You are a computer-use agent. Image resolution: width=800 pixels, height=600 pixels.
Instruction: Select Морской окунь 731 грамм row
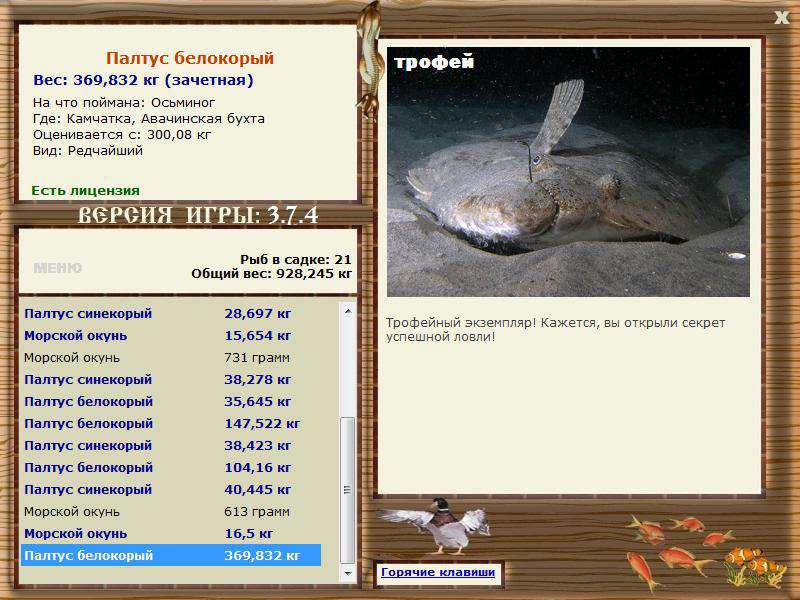click(170, 358)
